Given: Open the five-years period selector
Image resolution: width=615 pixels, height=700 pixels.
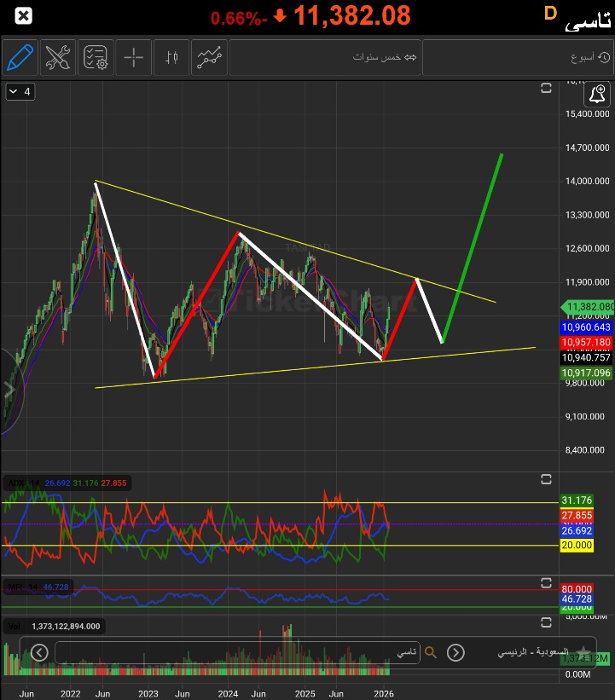Looking at the screenshot, I should 385,57.
